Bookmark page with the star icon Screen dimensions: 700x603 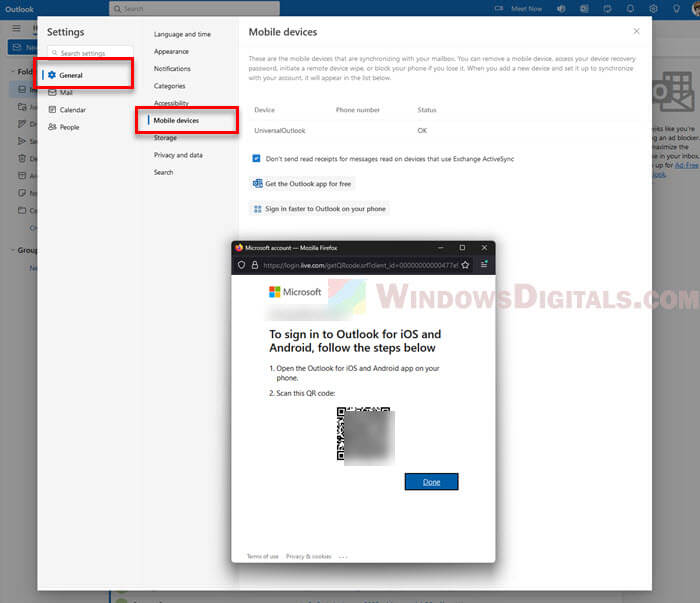[465, 265]
